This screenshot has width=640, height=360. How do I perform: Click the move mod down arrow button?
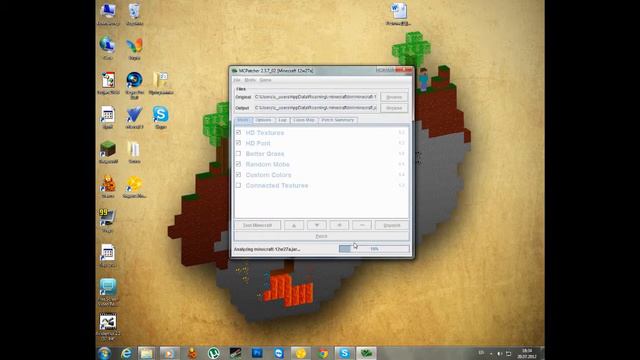coord(317,225)
